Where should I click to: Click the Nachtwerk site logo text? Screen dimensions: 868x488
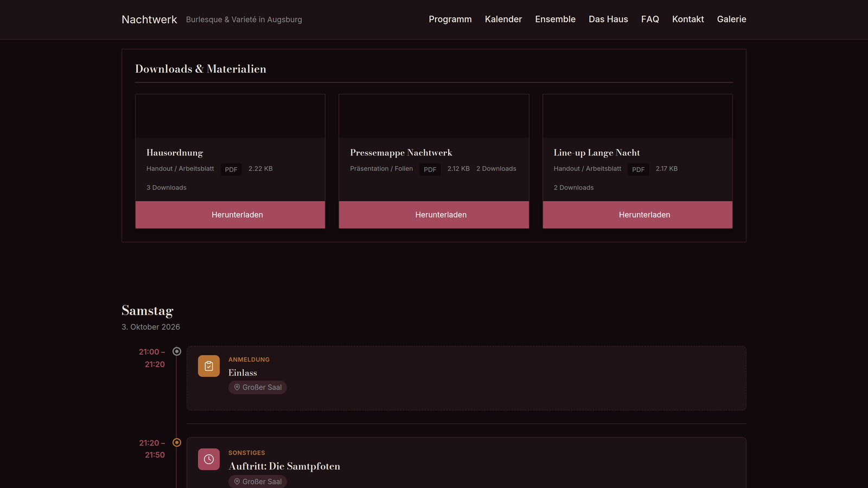coord(149,20)
